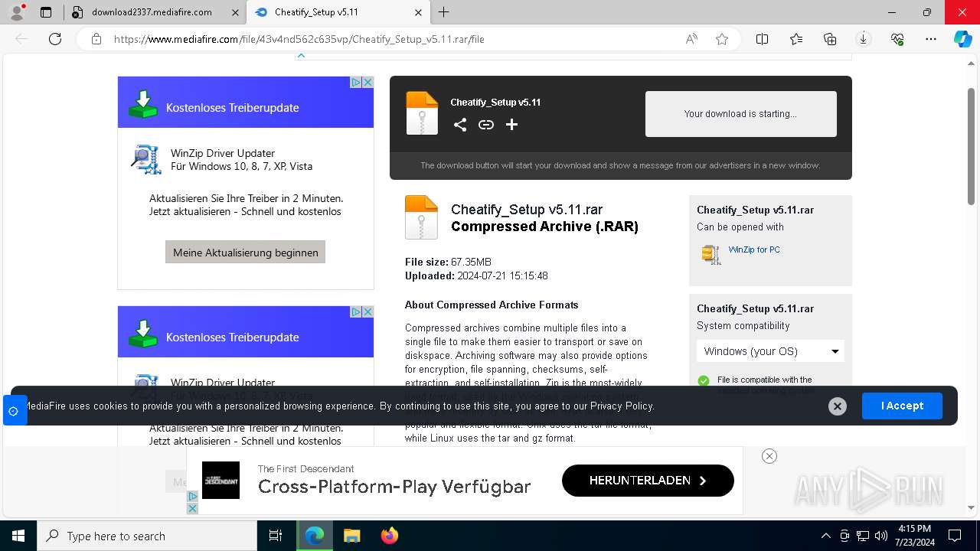Open Edge Settings and more menu
The image size is (980, 551).
click(x=931, y=39)
